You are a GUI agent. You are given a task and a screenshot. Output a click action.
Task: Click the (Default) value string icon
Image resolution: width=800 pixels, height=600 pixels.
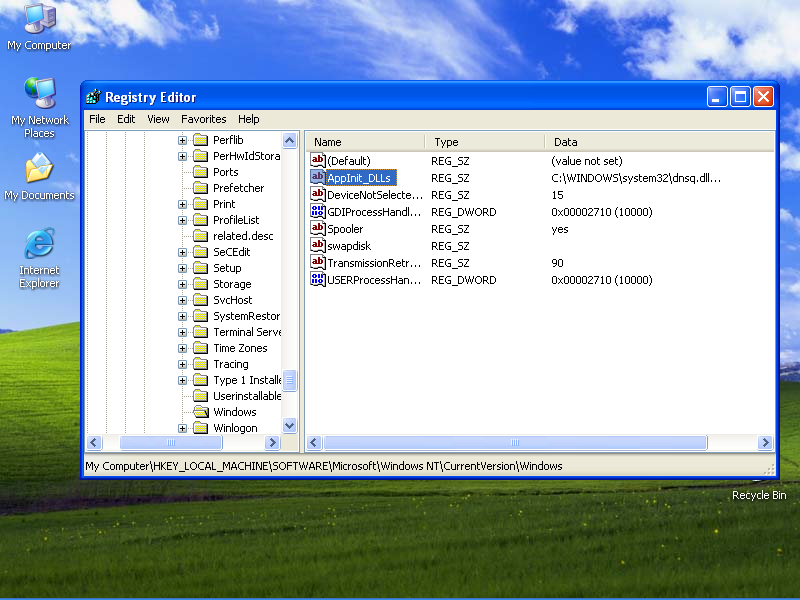[x=317, y=161]
